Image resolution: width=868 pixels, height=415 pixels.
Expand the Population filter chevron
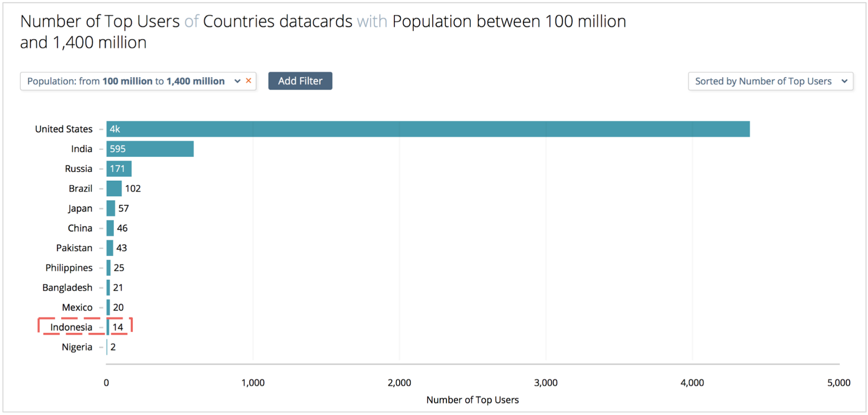pos(237,81)
